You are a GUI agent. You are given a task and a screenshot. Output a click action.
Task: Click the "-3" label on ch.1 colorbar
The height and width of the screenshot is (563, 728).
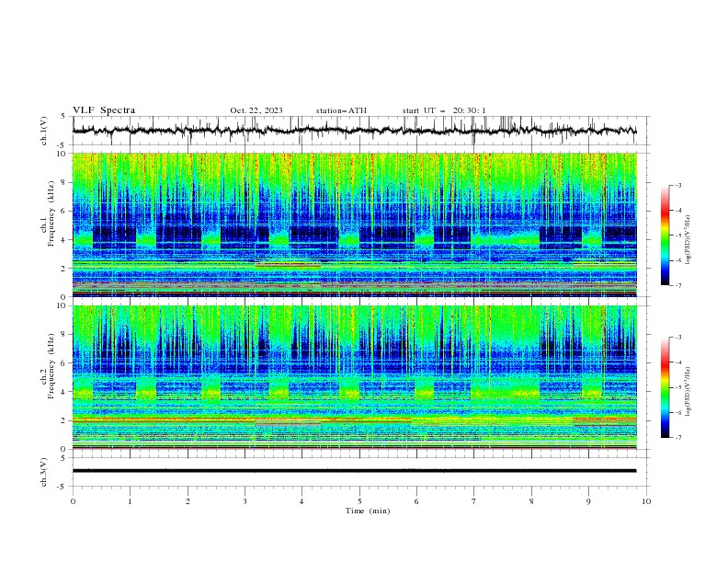click(x=678, y=185)
